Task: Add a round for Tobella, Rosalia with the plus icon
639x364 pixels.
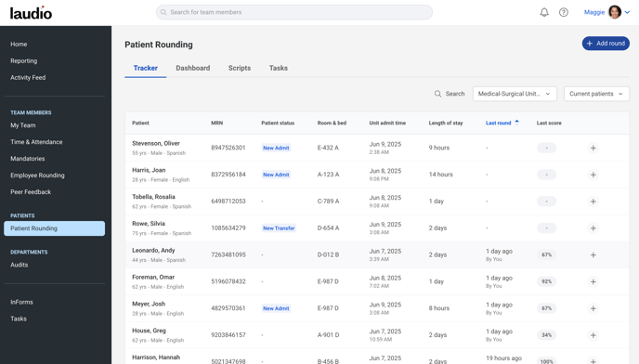Action: point(593,201)
